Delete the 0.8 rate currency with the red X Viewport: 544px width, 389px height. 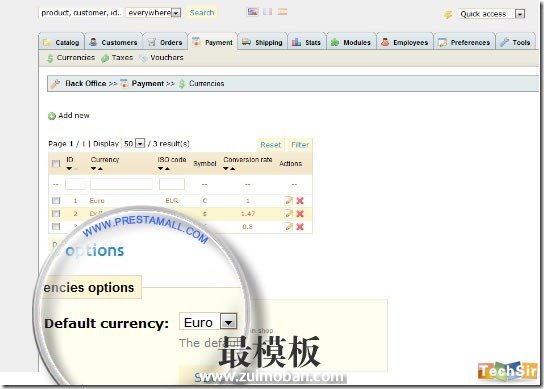300,227
